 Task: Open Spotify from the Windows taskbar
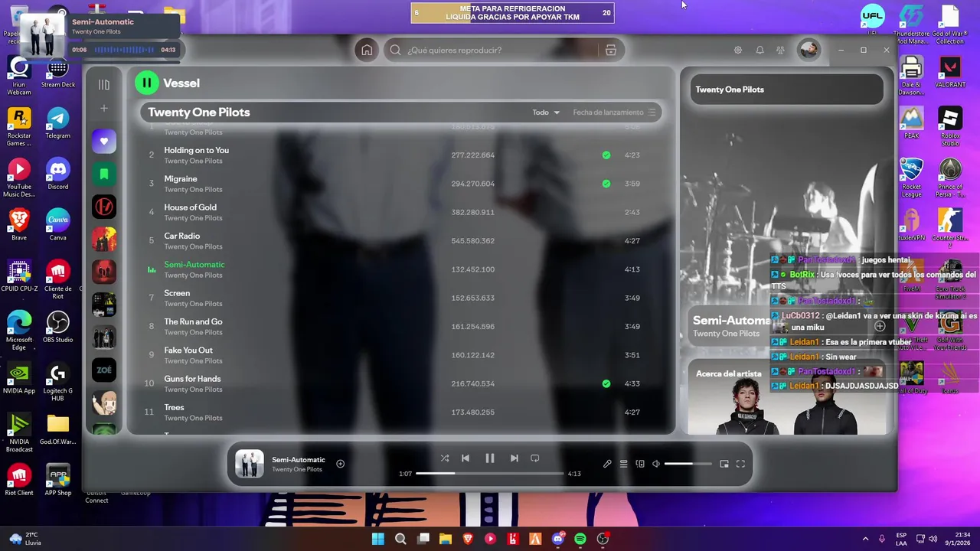point(580,539)
